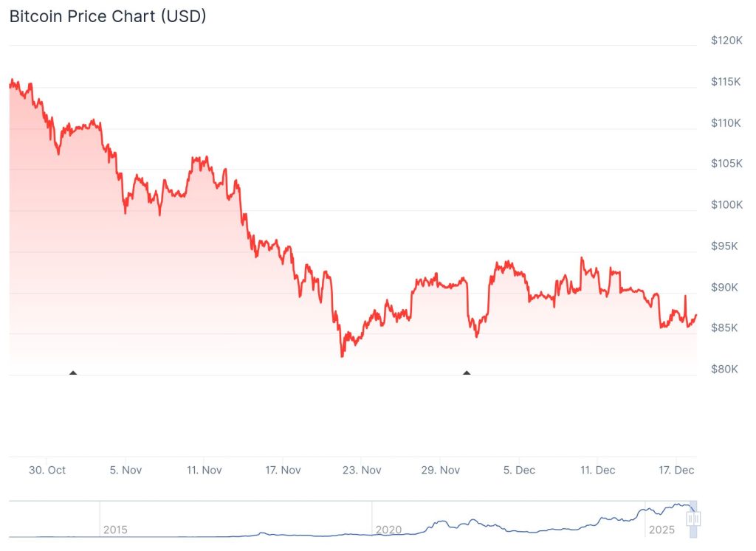This screenshot has width=756, height=551.
Task: Click the $80K y-axis label
Action: click(x=724, y=369)
